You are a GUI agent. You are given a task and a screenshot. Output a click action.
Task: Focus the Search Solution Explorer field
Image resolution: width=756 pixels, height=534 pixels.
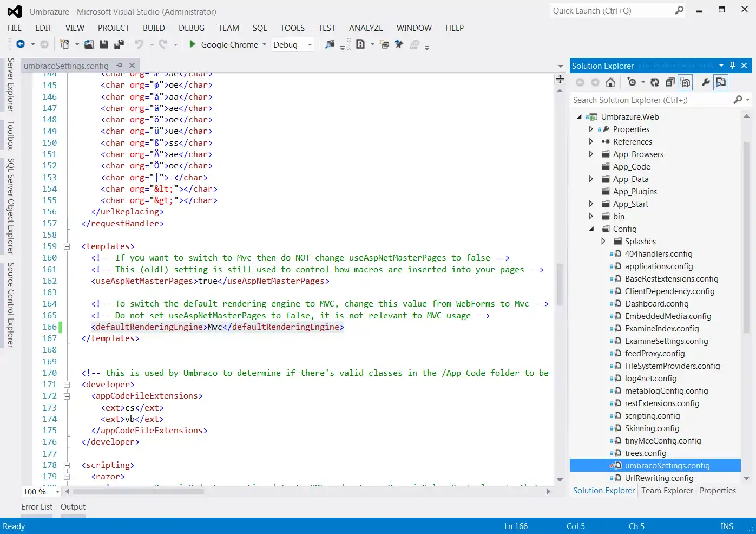tap(652, 100)
